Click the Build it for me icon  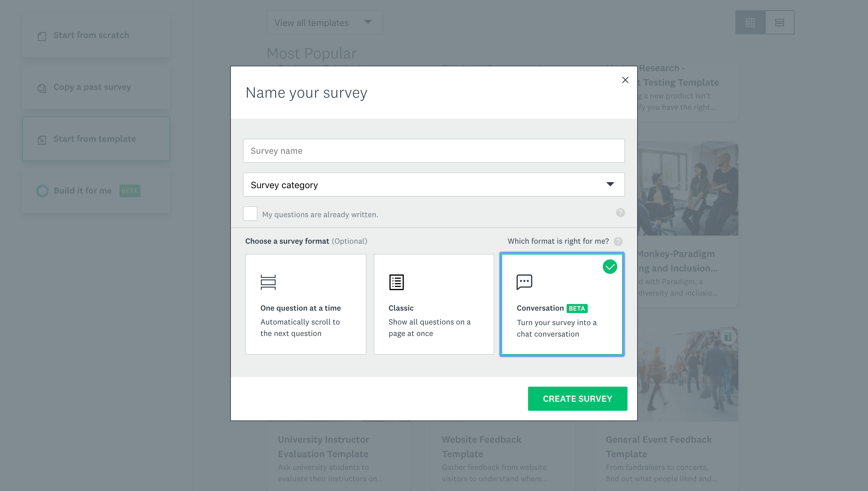tap(42, 191)
